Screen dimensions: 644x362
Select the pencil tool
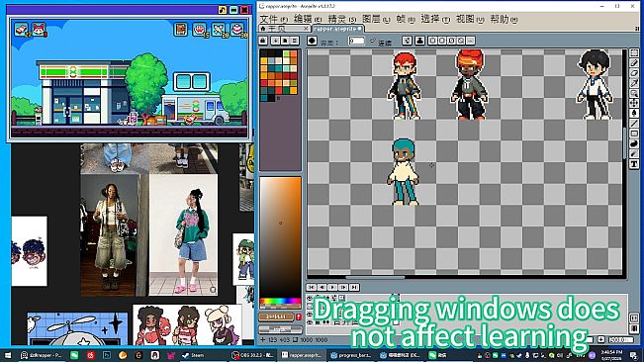[634, 63]
